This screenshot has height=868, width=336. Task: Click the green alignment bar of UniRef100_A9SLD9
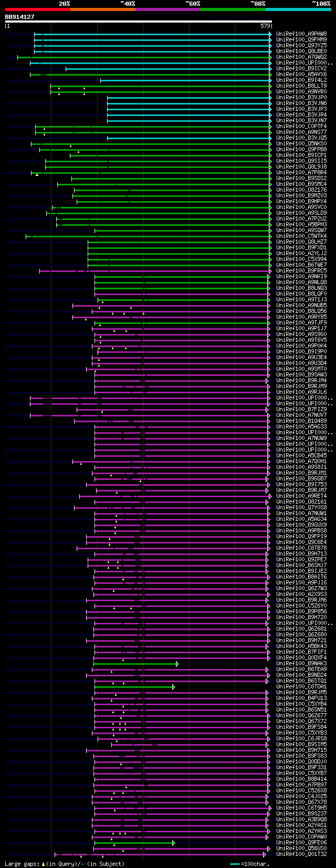[159, 213]
